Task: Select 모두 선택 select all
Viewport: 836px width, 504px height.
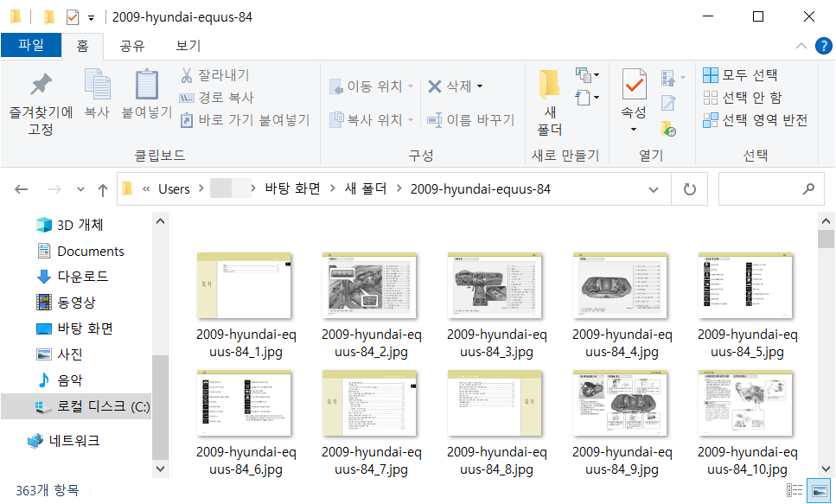Action: (740, 75)
